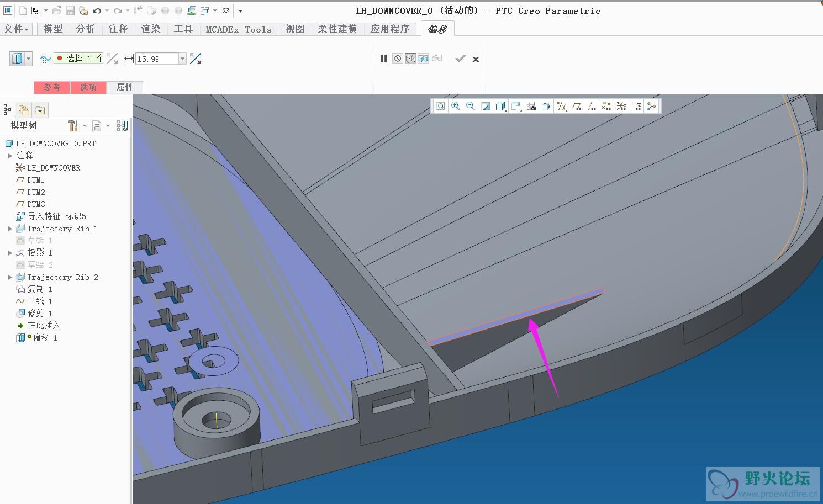Screen dimensions: 823x504
Task: Click the Open folder icon in quick access toolbar
Action: click(x=56, y=10)
